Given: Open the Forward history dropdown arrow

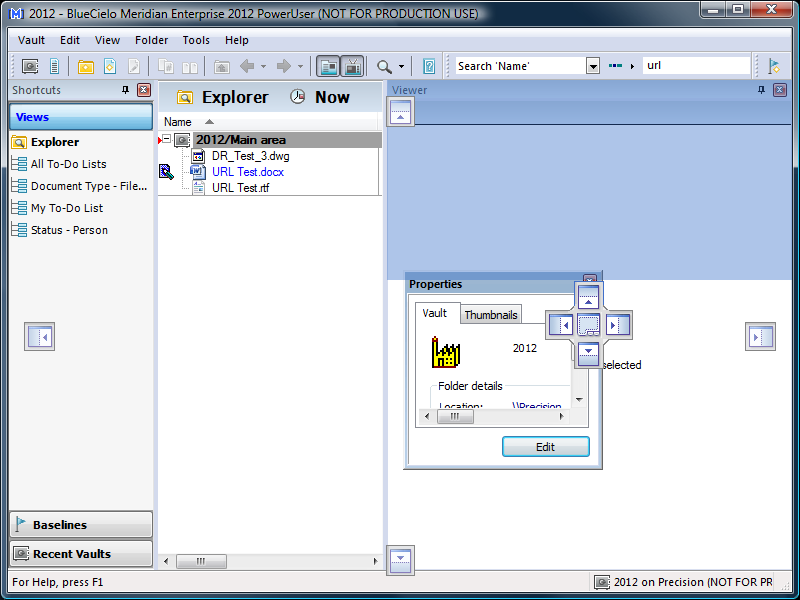Looking at the screenshot, I should [x=300, y=66].
